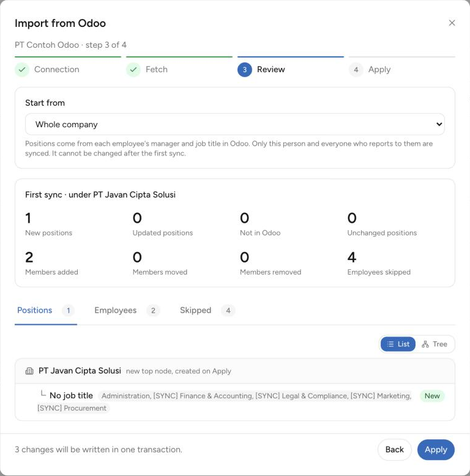
Task: Click the Not in Odoo label
Action: point(260,233)
